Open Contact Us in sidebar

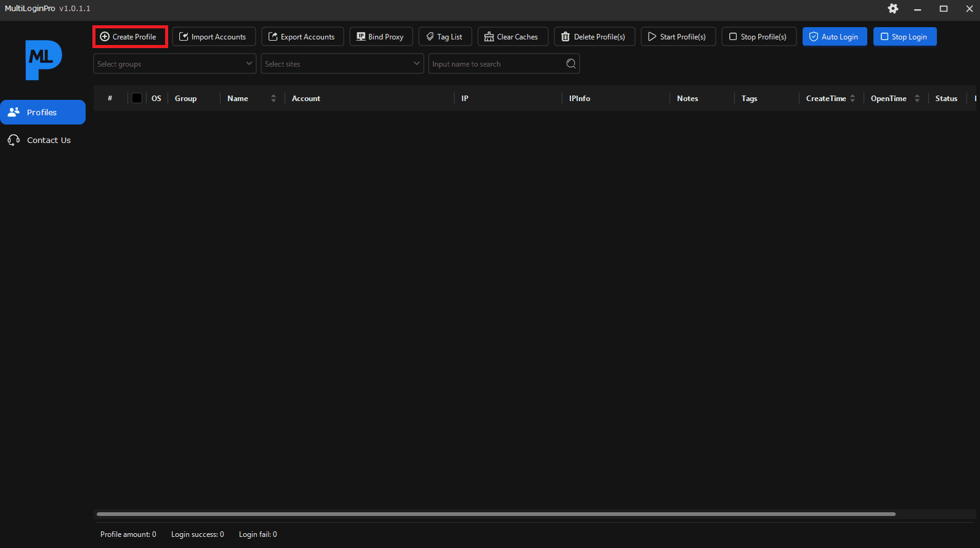(43, 140)
